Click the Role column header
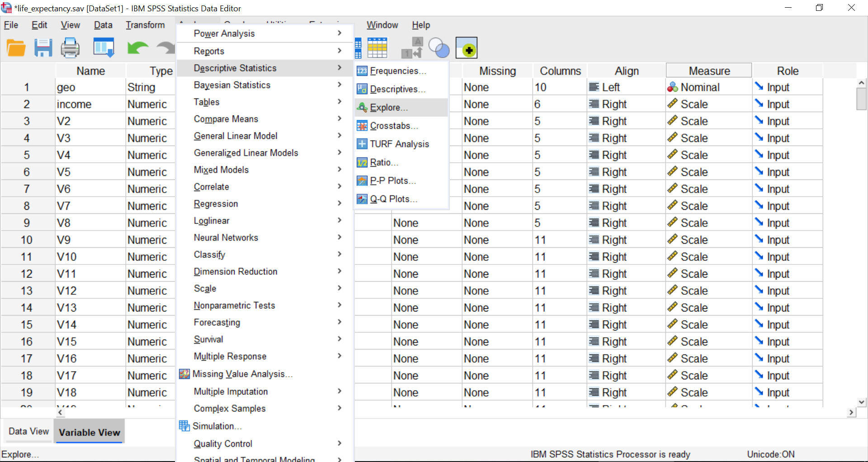This screenshot has height=462, width=868. point(788,71)
